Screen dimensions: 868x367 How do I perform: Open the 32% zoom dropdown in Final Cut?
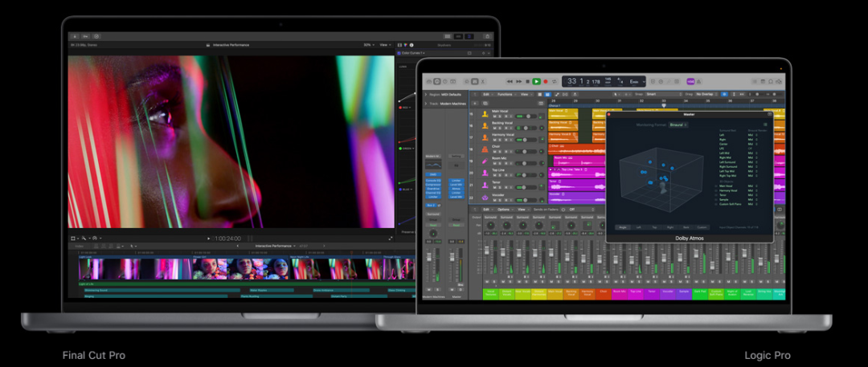click(369, 45)
